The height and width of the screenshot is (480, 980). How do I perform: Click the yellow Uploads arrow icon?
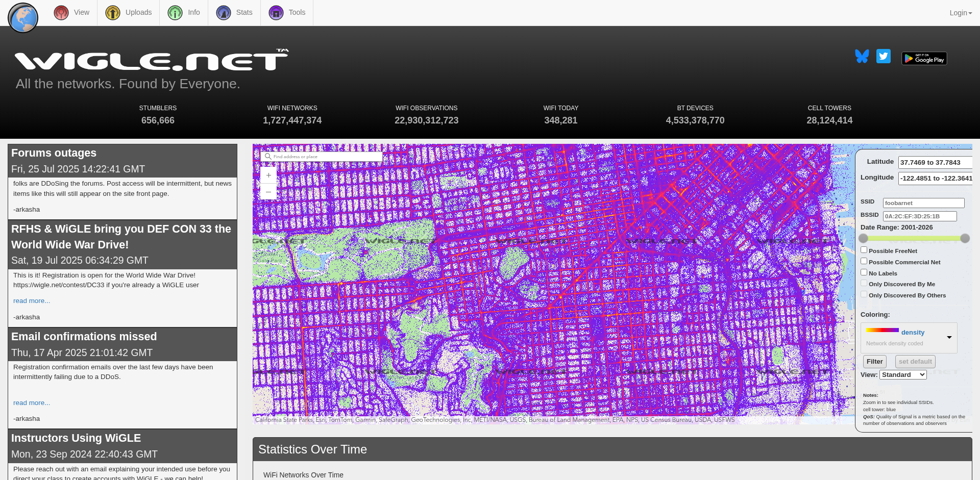[x=112, y=13]
